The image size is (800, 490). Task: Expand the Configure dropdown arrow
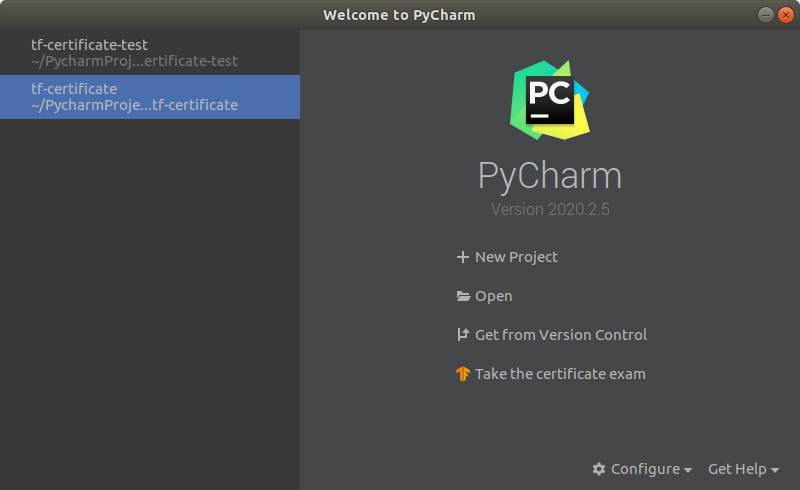point(687,470)
